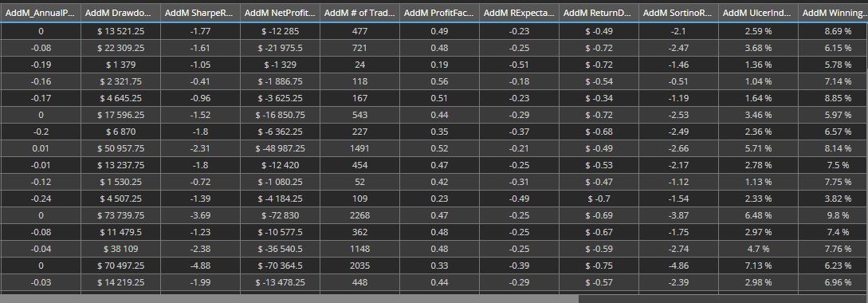
Task: Select the trades cell showing 2268
Action: [x=359, y=215]
